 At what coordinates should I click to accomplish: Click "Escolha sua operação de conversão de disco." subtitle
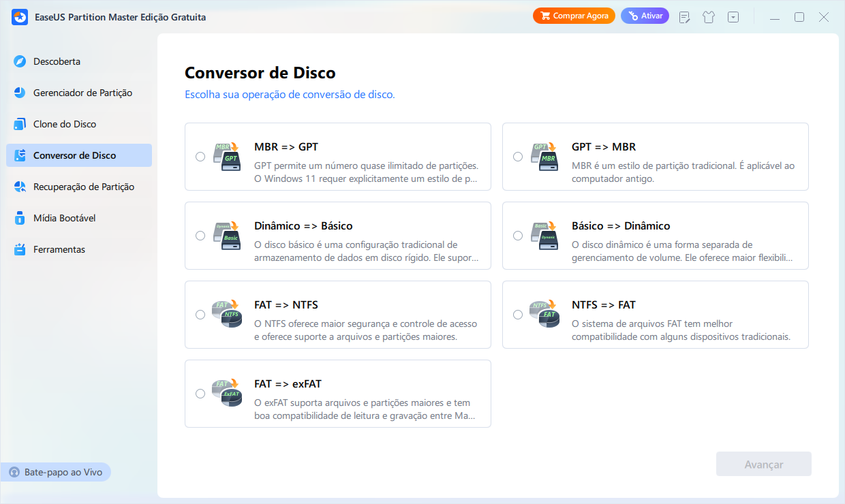(x=290, y=95)
